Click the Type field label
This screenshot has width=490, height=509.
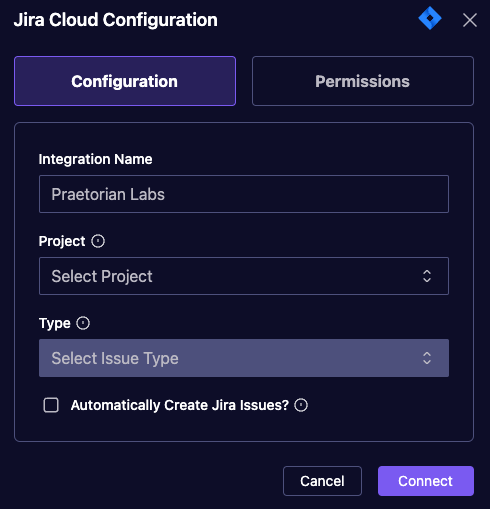coord(55,323)
